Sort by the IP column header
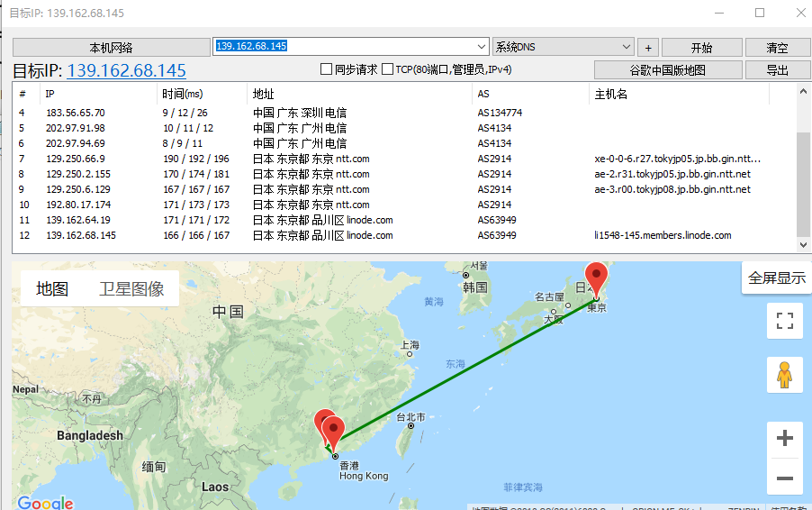Viewport: 812px width, 510px height. click(98, 94)
